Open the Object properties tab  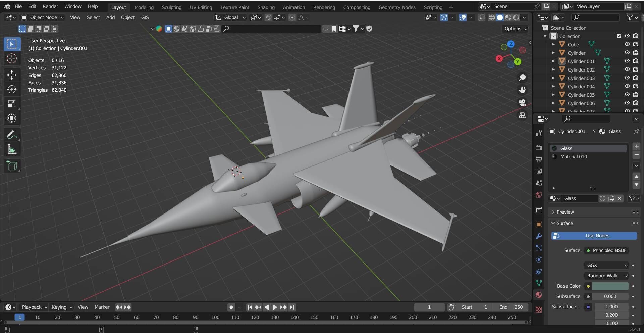tap(539, 224)
